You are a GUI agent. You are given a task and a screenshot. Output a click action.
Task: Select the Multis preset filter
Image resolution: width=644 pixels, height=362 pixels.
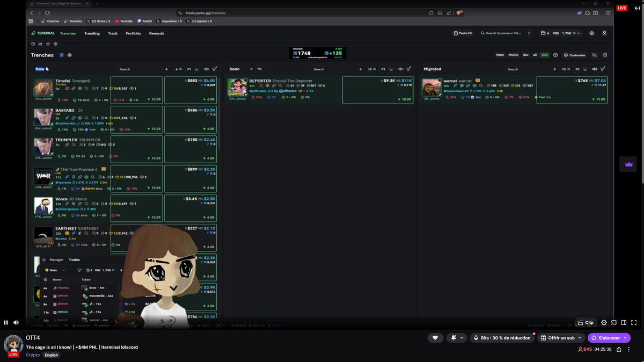513,55
